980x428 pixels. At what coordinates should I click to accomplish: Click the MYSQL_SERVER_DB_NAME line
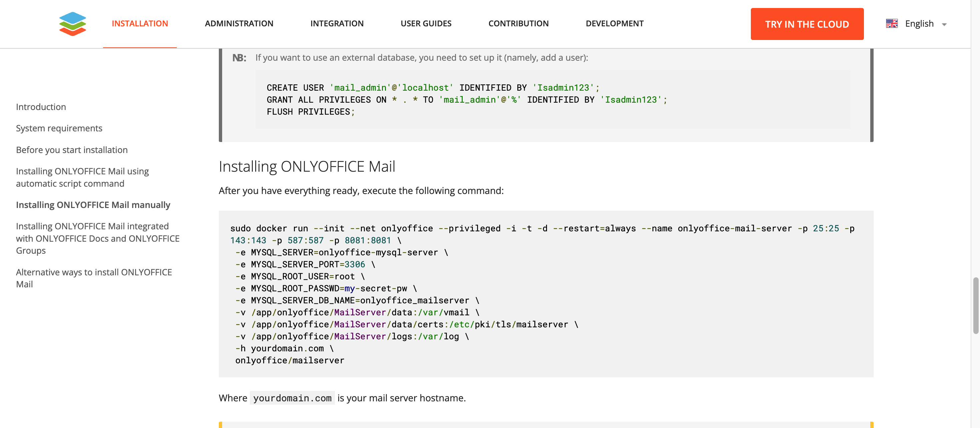[357, 300]
